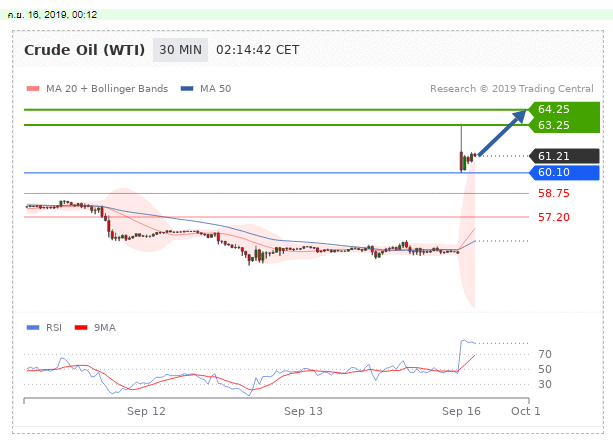Click the Sep 12 axis label

pyautogui.click(x=146, y=411)
